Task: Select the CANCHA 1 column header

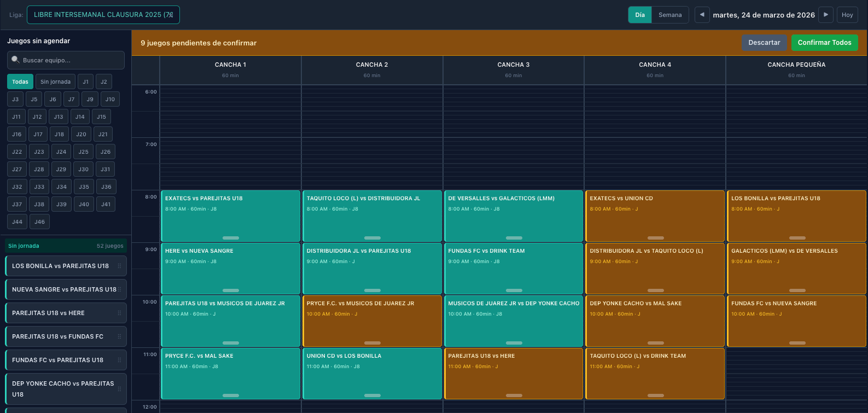Action: pos(230,69)
